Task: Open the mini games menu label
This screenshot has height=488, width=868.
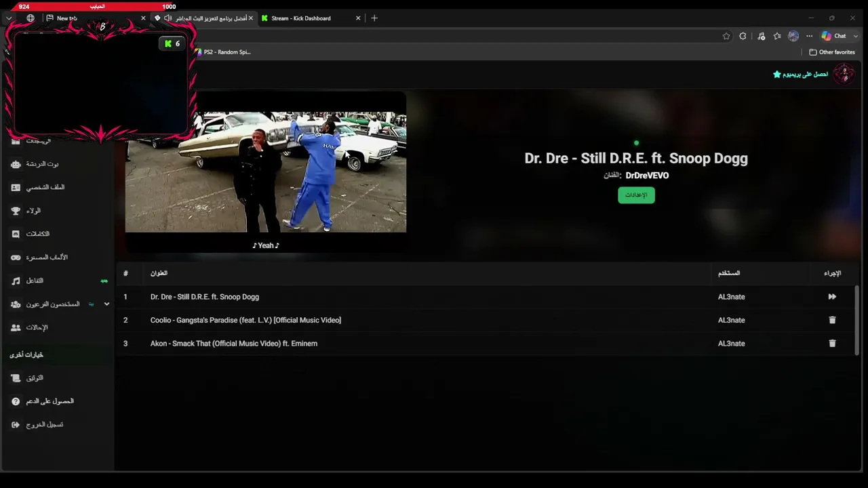Action: coord(47,258)
